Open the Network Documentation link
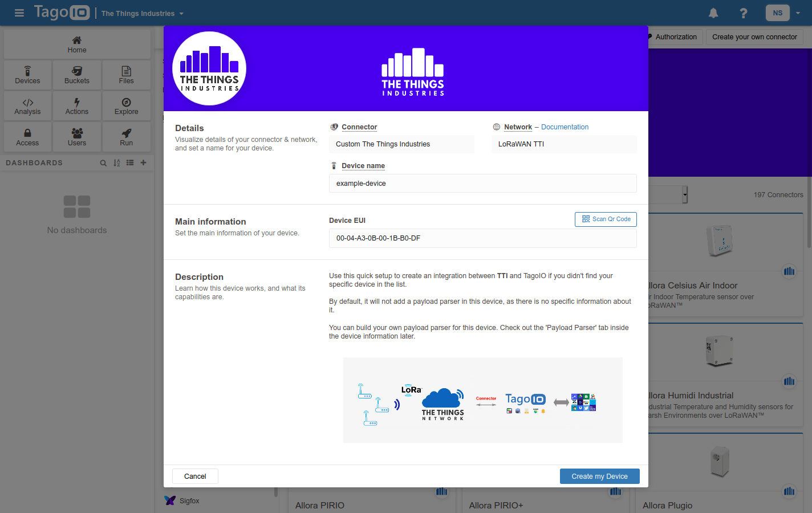812x513 pixels. 565,127
